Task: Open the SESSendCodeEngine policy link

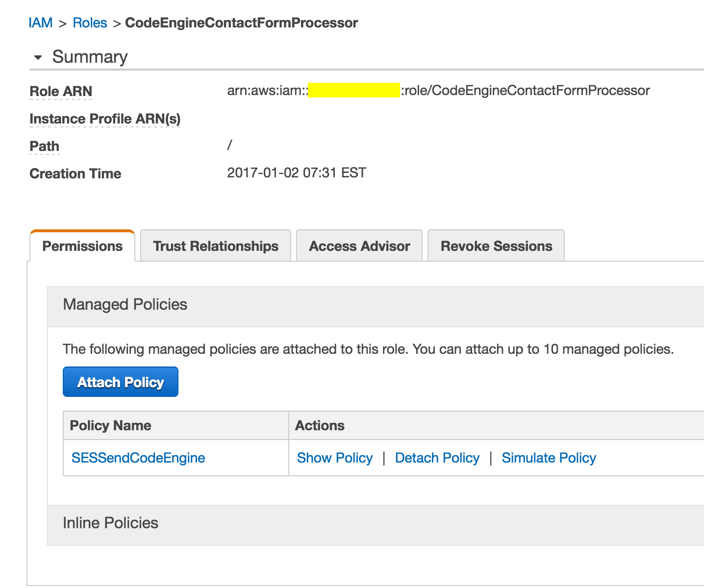Action: click(138, 458)
